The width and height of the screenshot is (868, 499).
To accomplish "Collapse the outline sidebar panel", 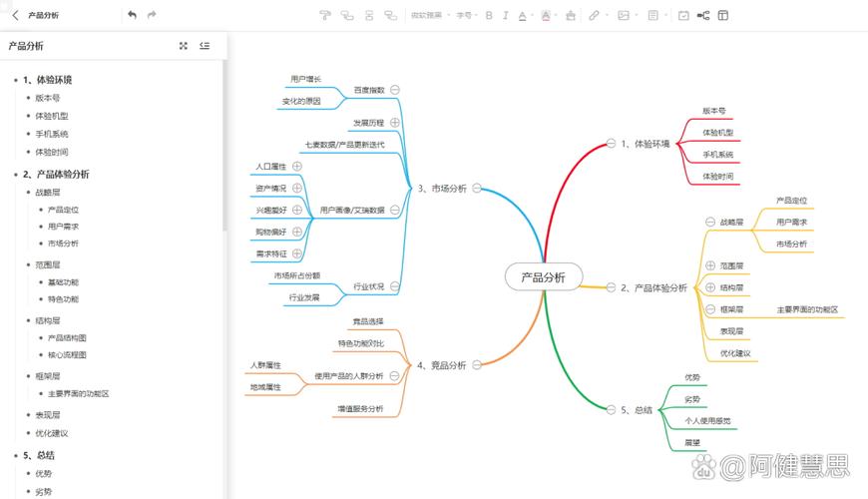I will [205, 46].
